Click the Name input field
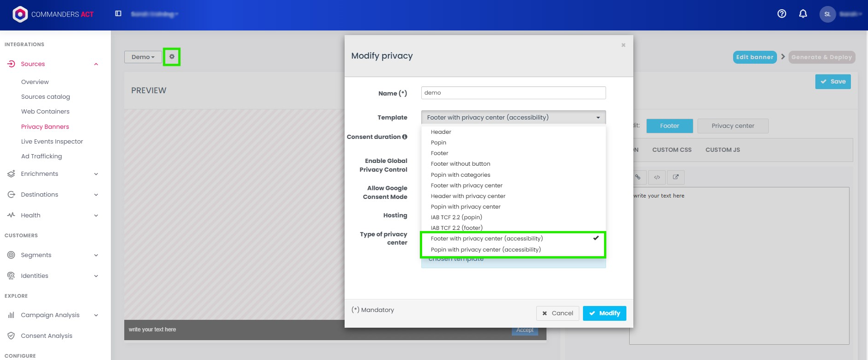The image size is (868, 360). (513, 93)
